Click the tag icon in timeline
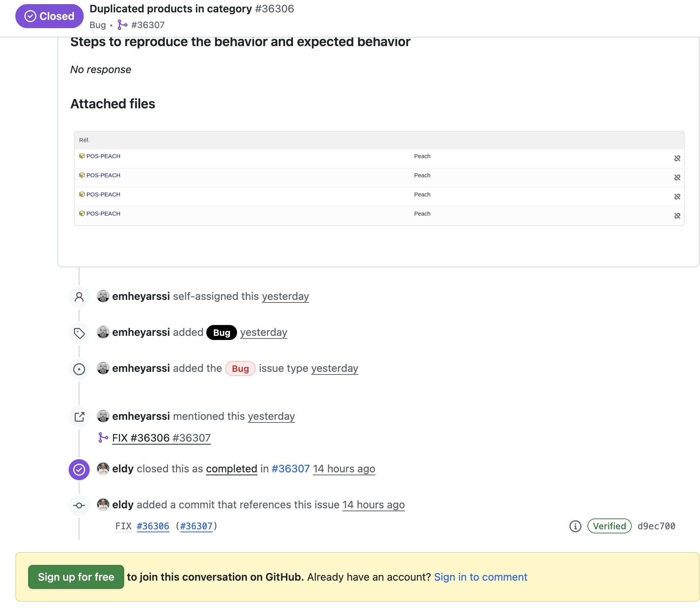Screen dimensions: 700x608 click(x=79, y=333)
